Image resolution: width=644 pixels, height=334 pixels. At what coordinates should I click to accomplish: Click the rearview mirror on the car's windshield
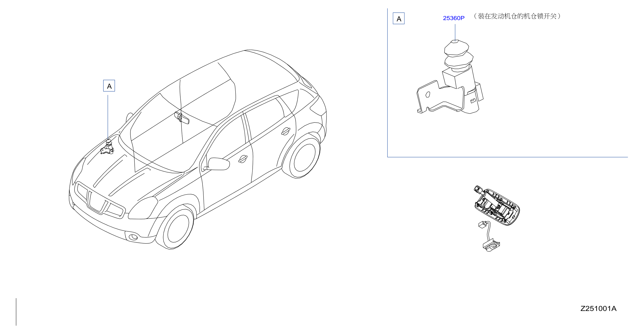pyautogui.click(x=182, y=117)
